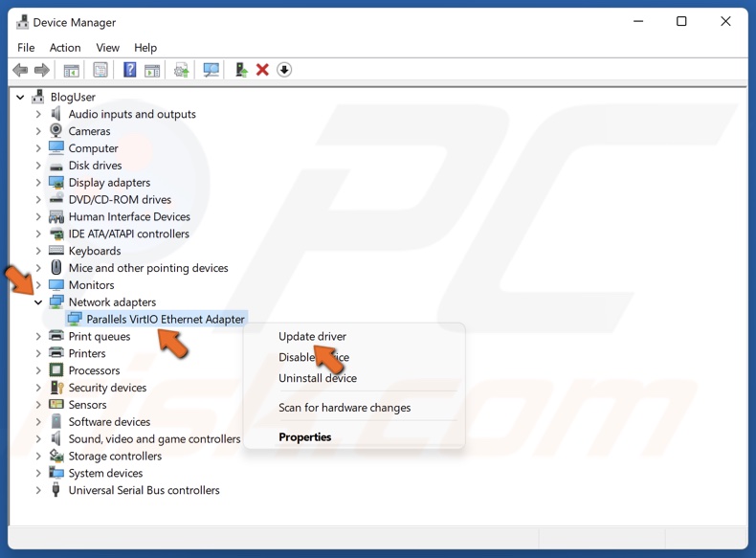Click the Disable device down-arrow icon
The image size is (756, 558).
click(x=284, y=70)
